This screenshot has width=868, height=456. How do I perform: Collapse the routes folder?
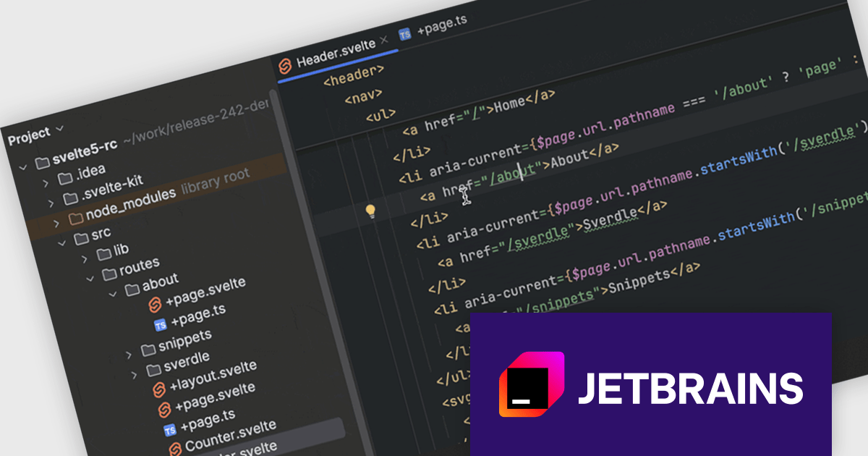[90, 278]
